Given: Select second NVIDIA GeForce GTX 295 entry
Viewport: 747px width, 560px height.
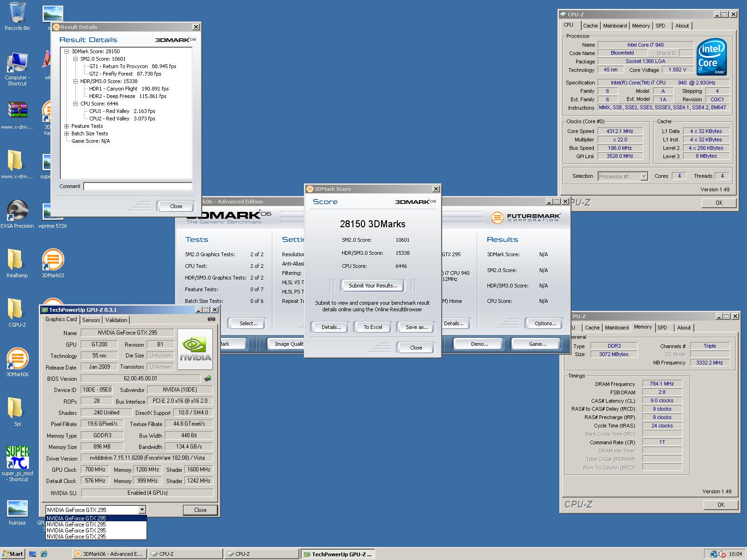Looking at the screenshot, I should point(96,525).
